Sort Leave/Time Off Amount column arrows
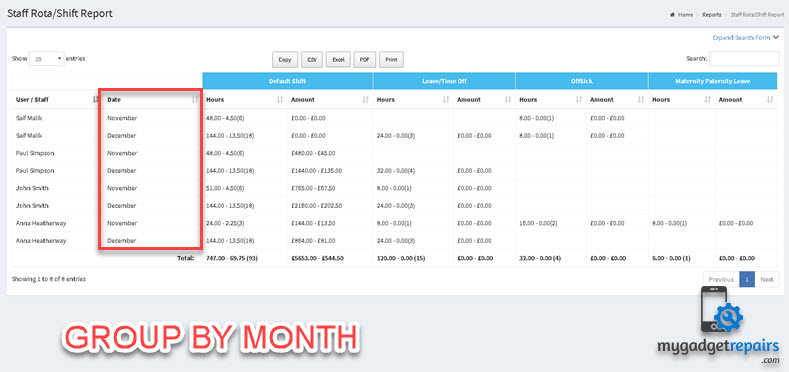 click(508, 100)
